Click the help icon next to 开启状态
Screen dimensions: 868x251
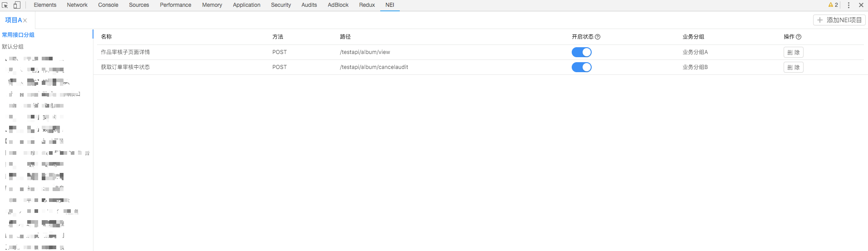click(598, 37)
